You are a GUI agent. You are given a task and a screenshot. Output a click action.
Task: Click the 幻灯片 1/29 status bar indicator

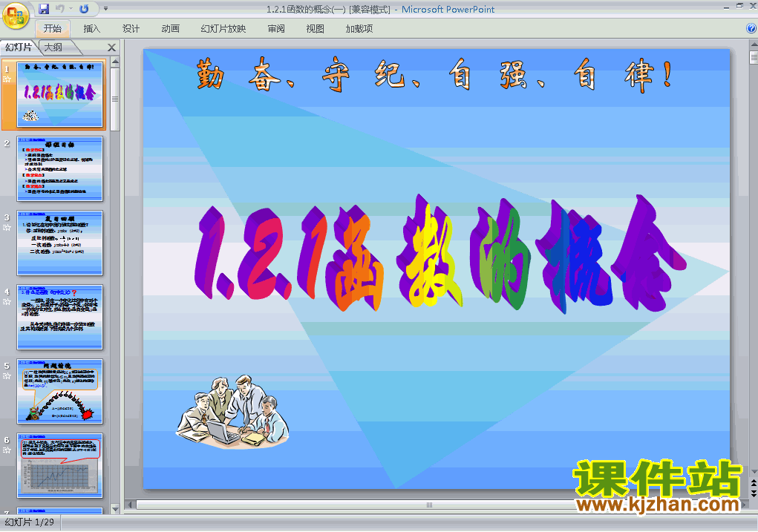[x=30, y=522]
